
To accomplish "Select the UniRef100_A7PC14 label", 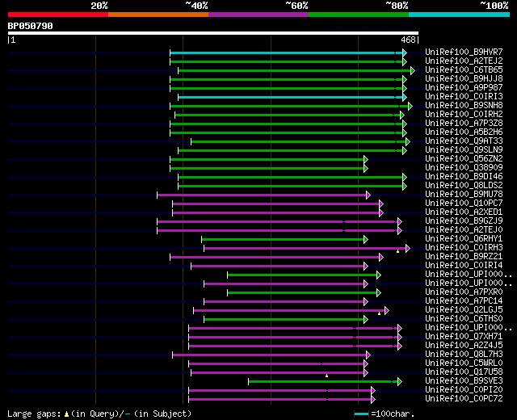I will pos(464,300).
